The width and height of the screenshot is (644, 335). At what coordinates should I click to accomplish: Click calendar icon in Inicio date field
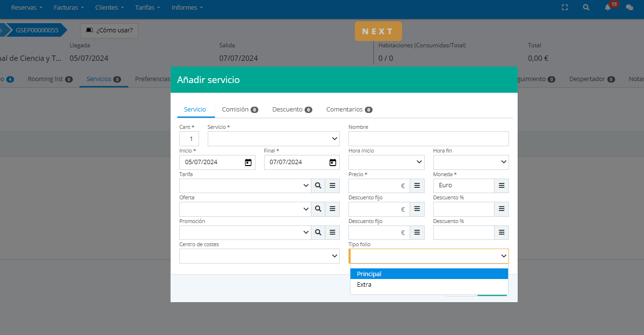point(248,162)
